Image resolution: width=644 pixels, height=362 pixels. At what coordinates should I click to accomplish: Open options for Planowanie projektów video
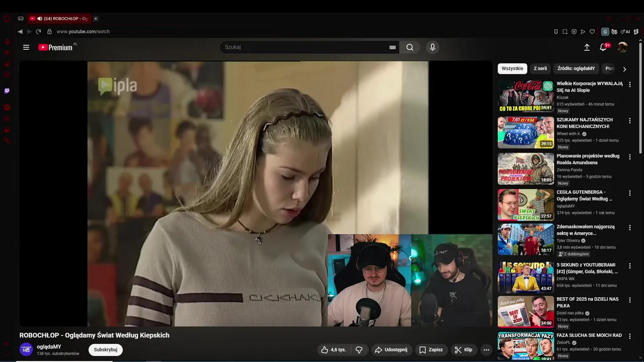pos(629,157)
